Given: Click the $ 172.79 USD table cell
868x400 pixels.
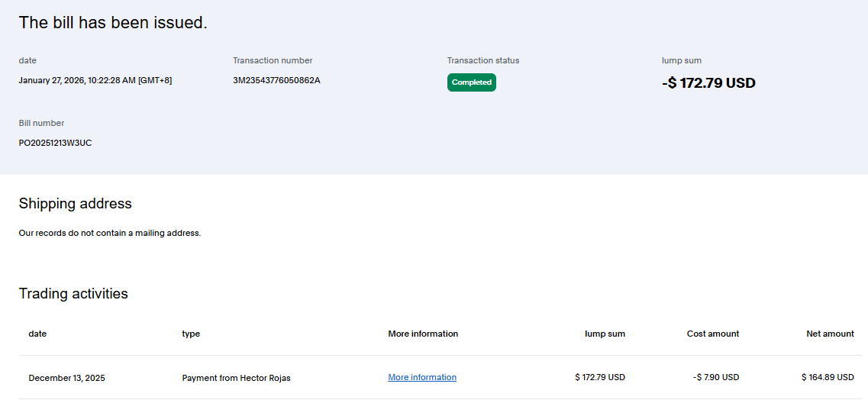Looking at the screenshot, I should [x=599, y=377].
